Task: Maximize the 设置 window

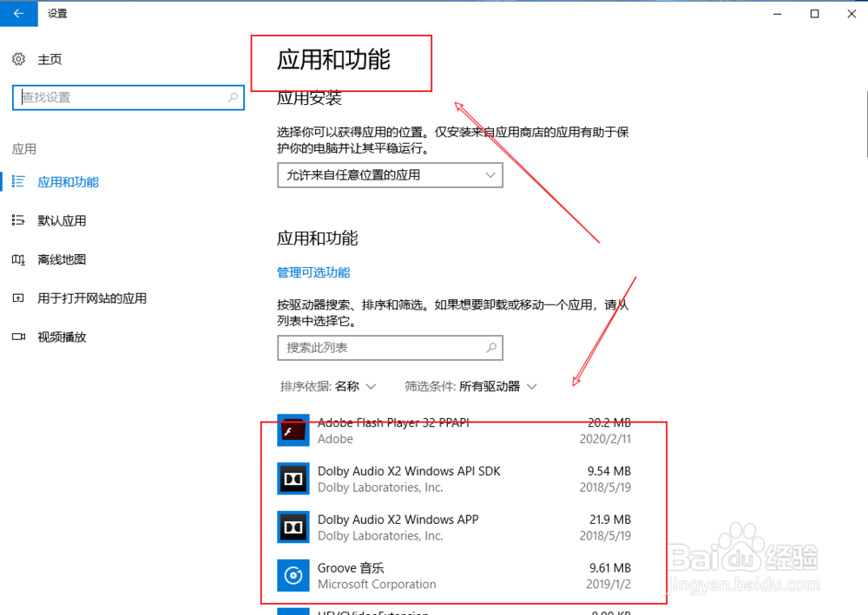Action: (x=814, y=13)
